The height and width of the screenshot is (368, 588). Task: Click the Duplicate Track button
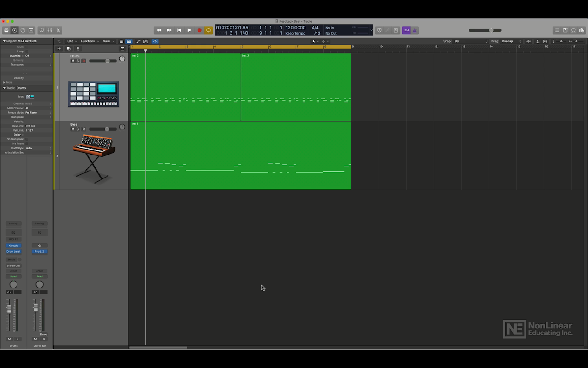[68, 49]
